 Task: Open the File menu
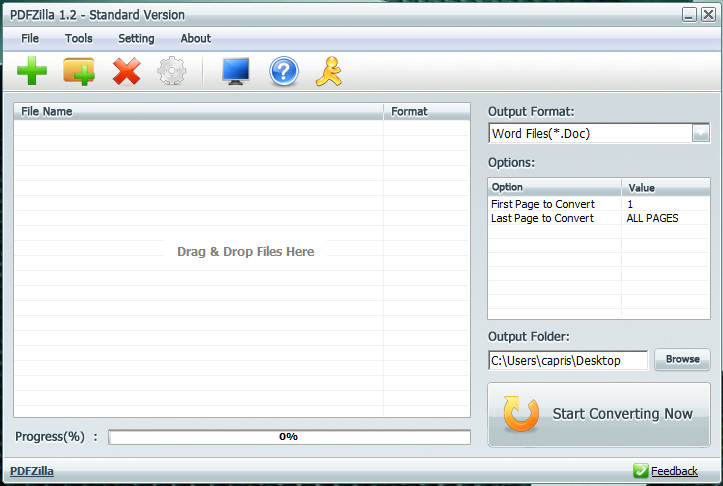tap(30, 38)
